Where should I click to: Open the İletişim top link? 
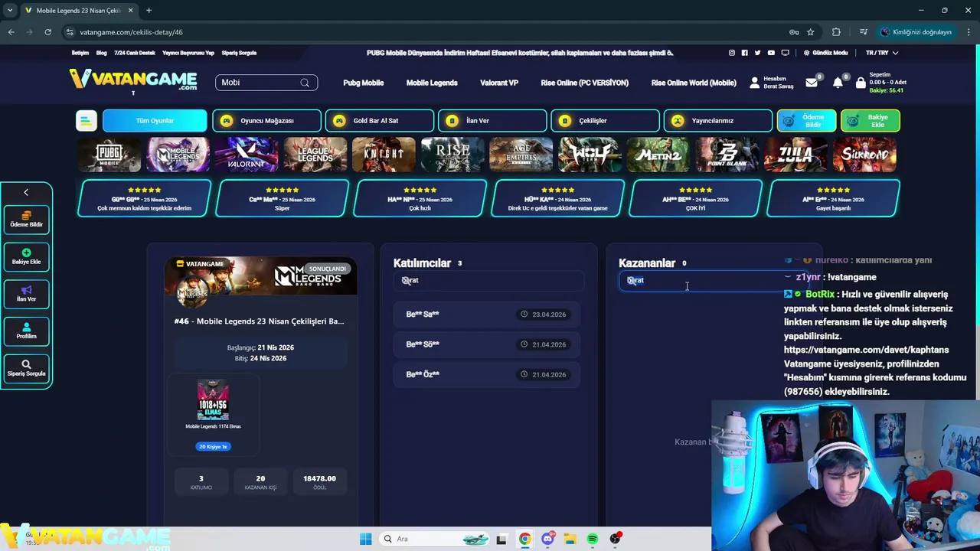80,53
